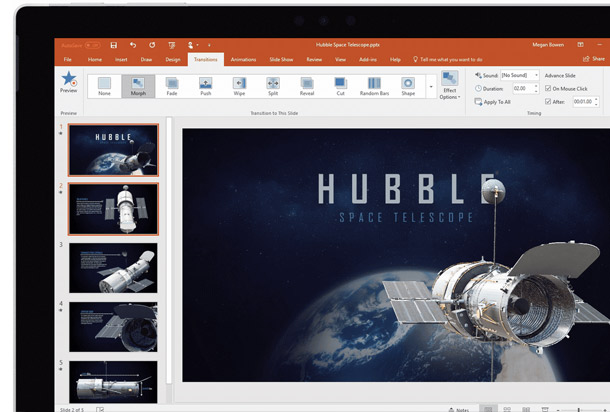610x412 pixels.
Task: Click the Redo/Repeat icon
Action: (152, 45)
